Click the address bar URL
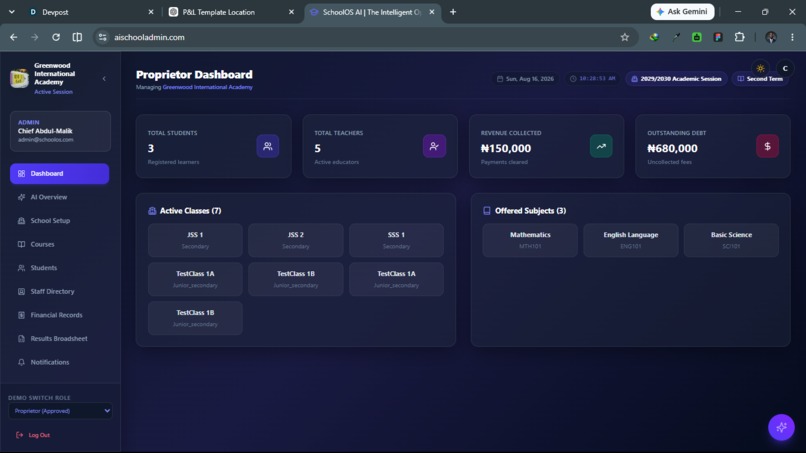Screen dimensions: 806x453 click(150, 38)
